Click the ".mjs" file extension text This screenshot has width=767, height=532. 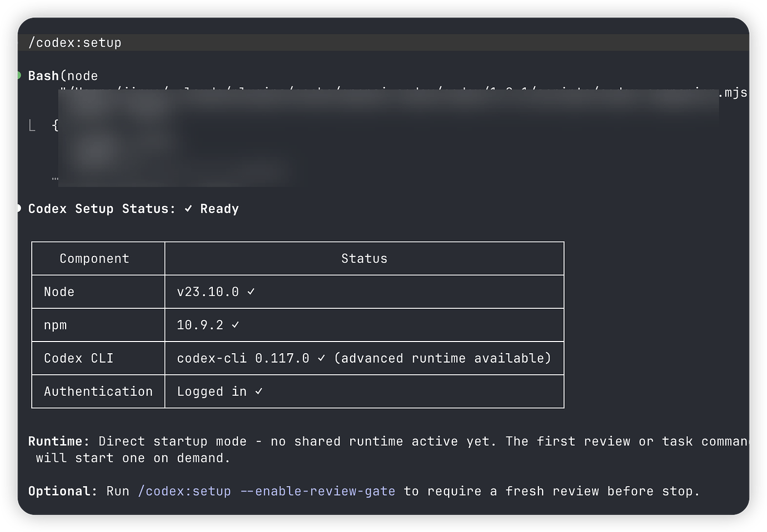[x=732, y=93]
